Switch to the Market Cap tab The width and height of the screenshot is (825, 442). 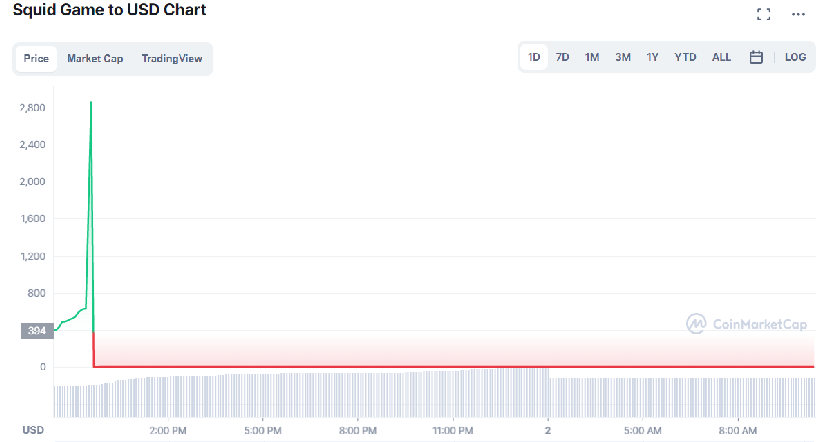click(x=95, y=58)
